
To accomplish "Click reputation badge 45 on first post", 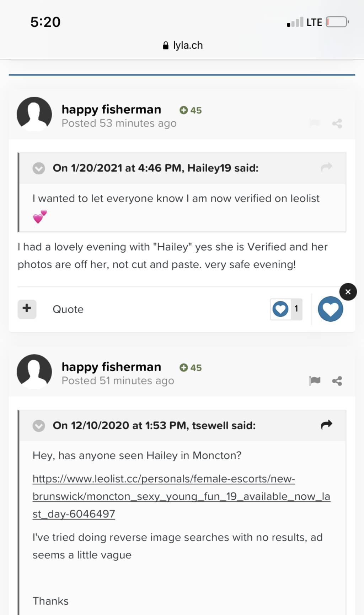I will 191,110.
